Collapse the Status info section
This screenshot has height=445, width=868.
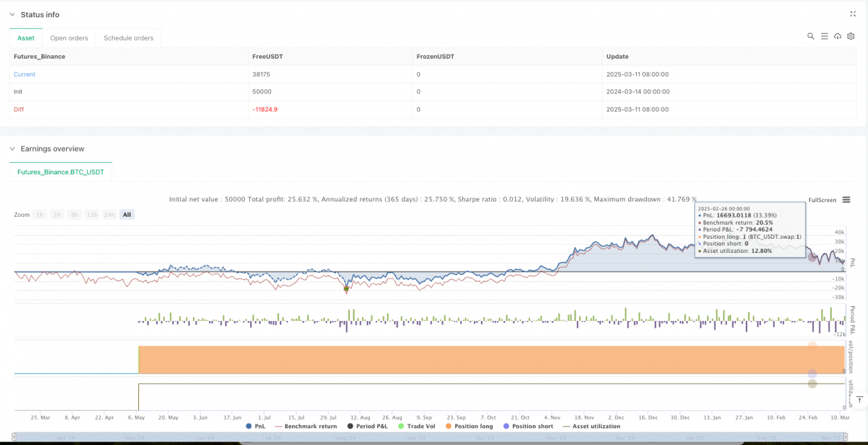13,15
